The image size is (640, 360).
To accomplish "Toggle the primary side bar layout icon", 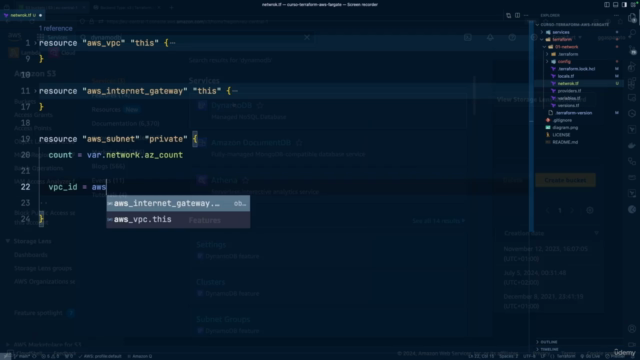I will 607,4.
